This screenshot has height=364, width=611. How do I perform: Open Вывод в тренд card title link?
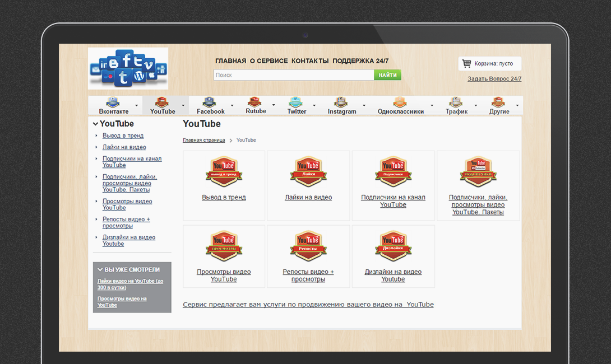(224, 197)
